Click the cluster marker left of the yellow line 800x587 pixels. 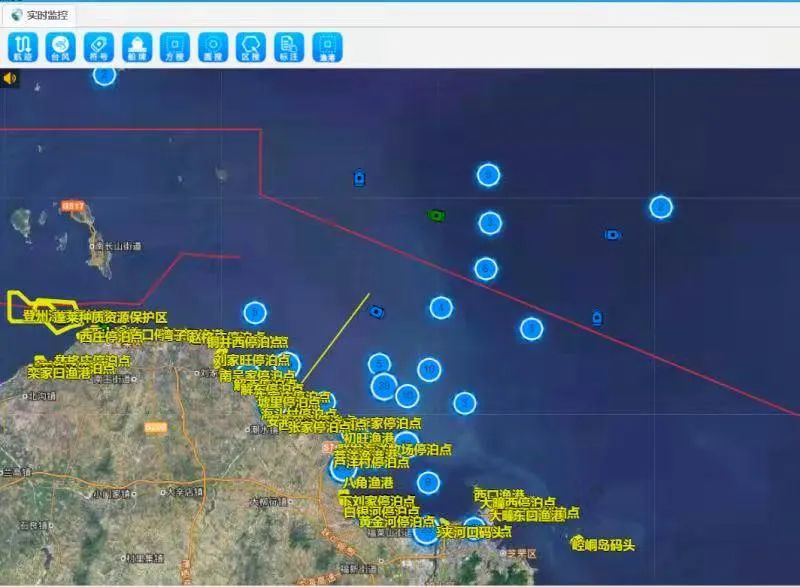(255, 313)
